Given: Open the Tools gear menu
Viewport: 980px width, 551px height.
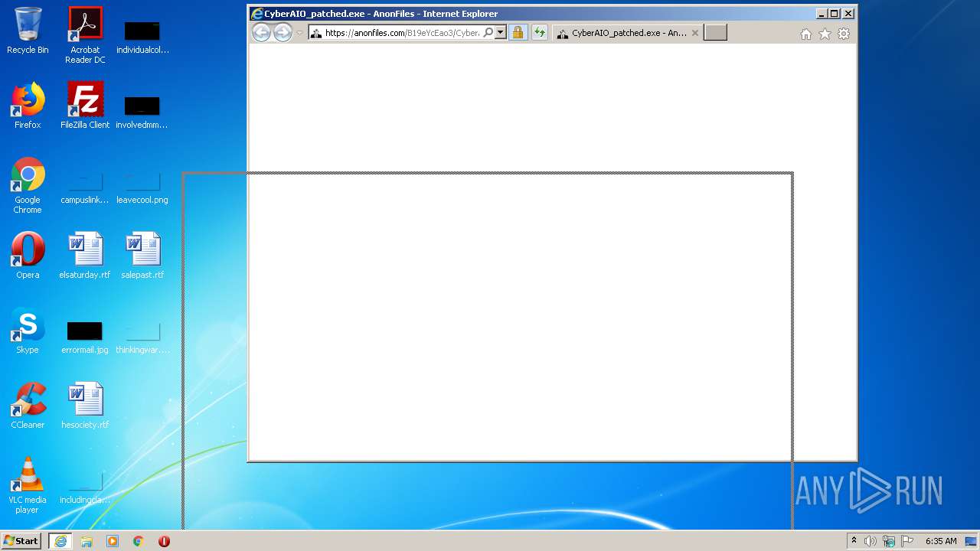Looking at the screenshot, I should click(x=844, y=34).
